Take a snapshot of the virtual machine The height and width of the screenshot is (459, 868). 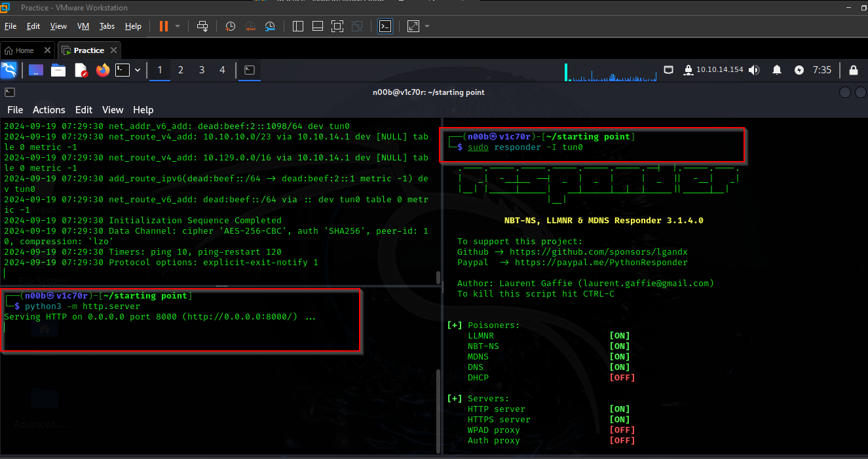coord(231,26)
